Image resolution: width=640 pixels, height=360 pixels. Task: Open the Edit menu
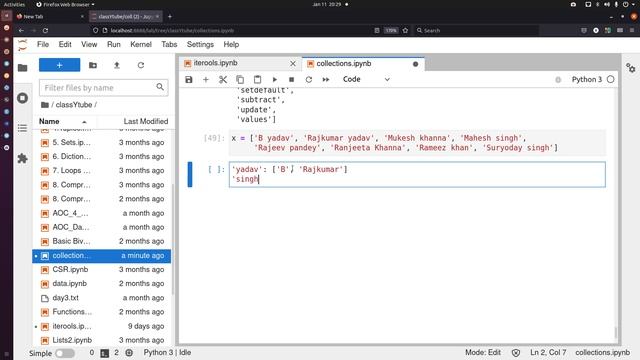click(x=65, y=44)
